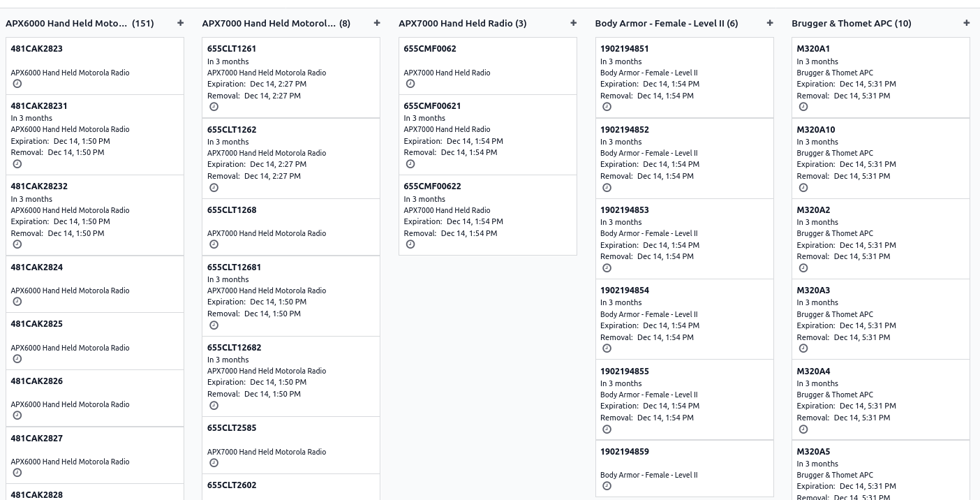This screenshot has height=500, width=980.
Task: Open activity clock on card 655CLT1261
Action: [x=214, y=107]
